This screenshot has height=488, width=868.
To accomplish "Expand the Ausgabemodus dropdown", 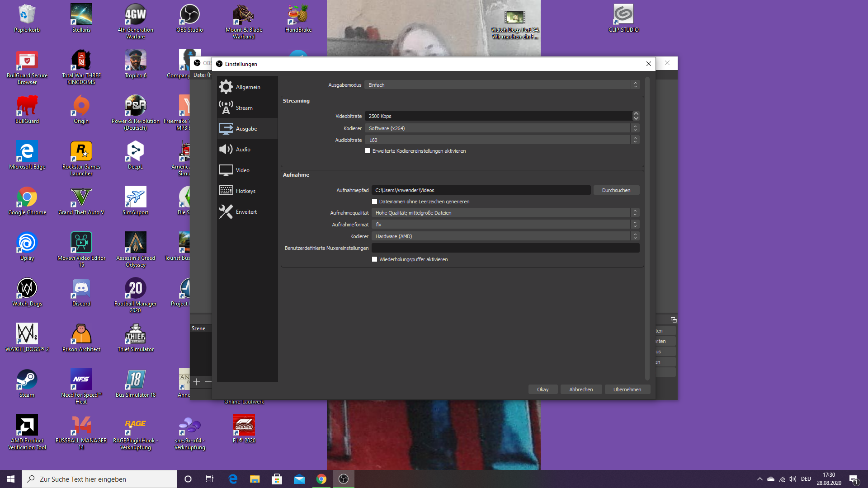I will (x=502, y=85).
